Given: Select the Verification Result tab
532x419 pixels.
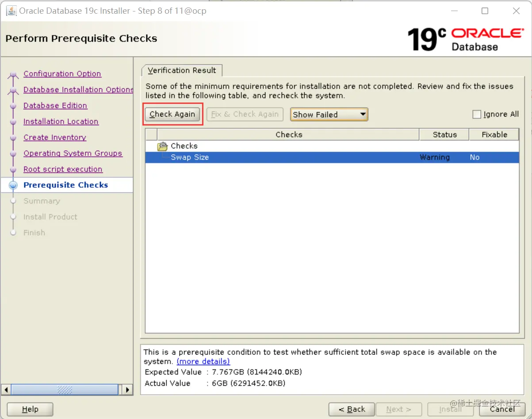Looking at the screenshot, I should [x=182, y=70].
